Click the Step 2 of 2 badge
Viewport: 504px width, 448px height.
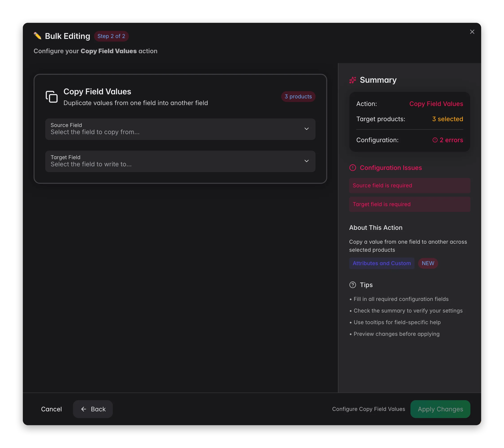[111, 36]
